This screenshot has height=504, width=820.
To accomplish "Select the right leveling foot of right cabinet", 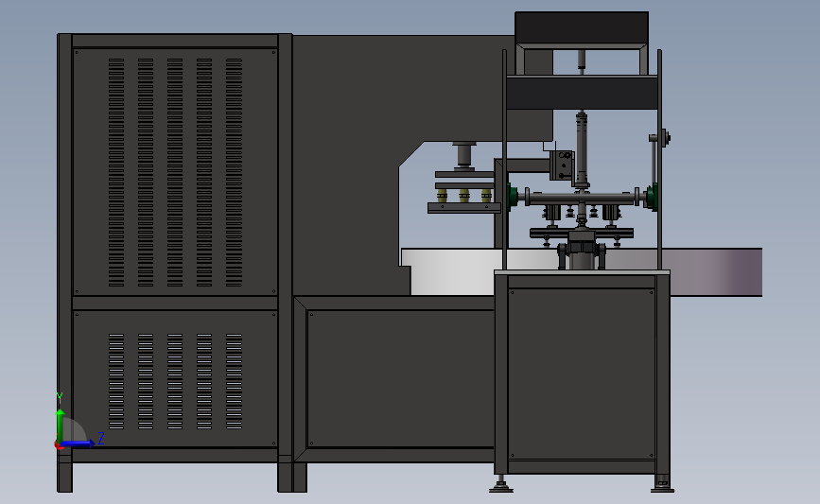I will pyautogui.click(x=662, y=484).
